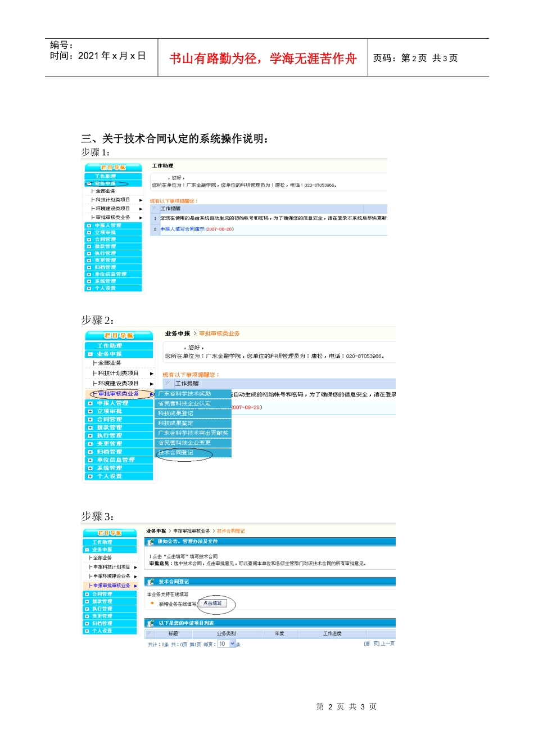The width and height of the screenshot is (534, 756).
Task: Click the 点击填写 button in step 3
Action: pyautogui.click(x=212, y=604)
